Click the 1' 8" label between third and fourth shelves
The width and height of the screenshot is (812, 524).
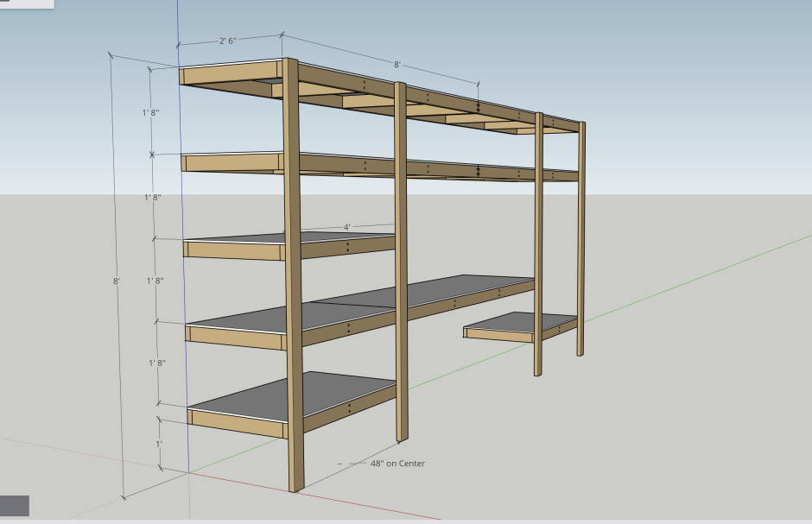[155, 281]
